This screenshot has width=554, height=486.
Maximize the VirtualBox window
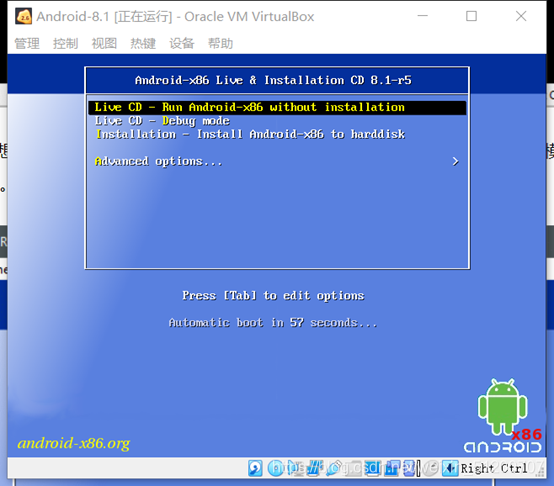click(x=471, y=16)
